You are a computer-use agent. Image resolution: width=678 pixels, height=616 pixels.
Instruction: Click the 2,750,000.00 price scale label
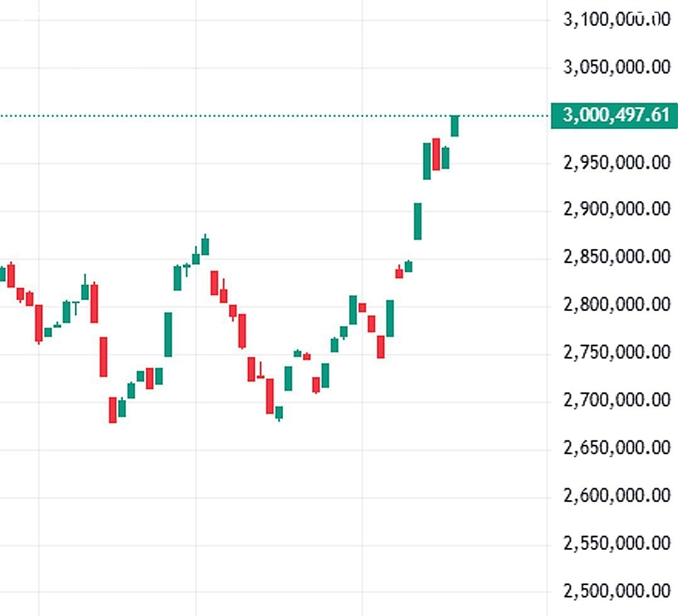(x=616, y=352)
